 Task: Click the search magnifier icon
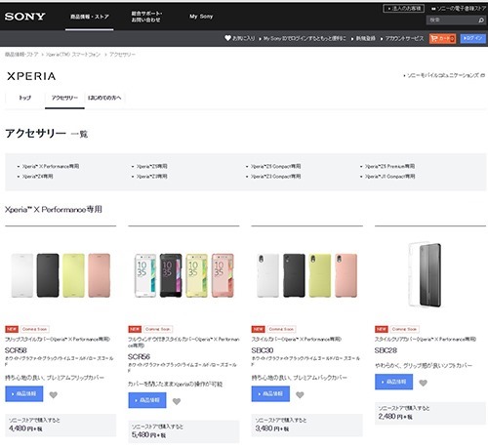point(481,20)
